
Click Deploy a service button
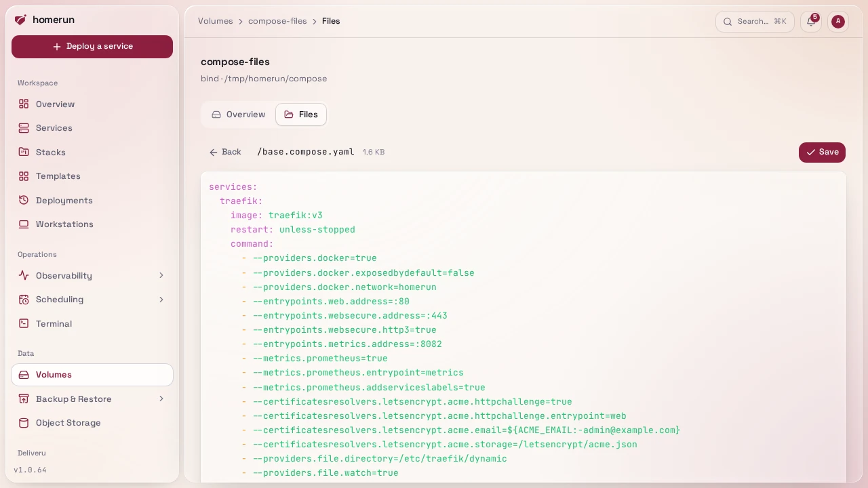92,47
